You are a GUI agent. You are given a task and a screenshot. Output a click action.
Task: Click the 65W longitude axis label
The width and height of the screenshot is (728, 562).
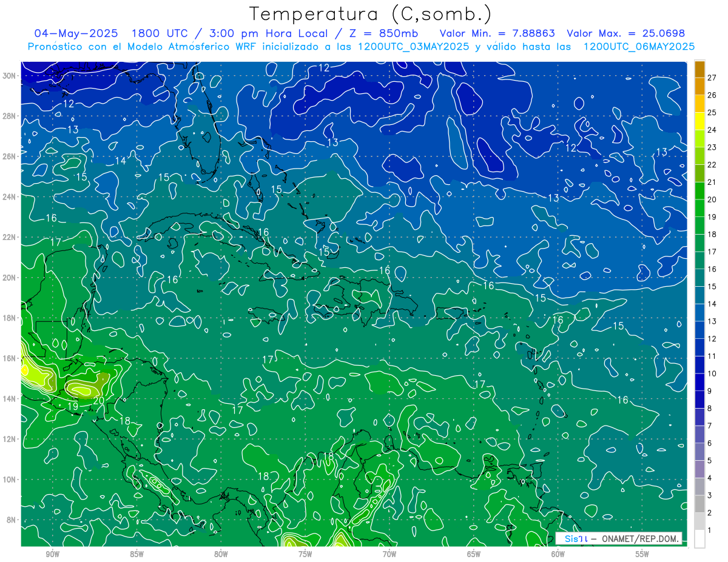[x=474, y=554]
